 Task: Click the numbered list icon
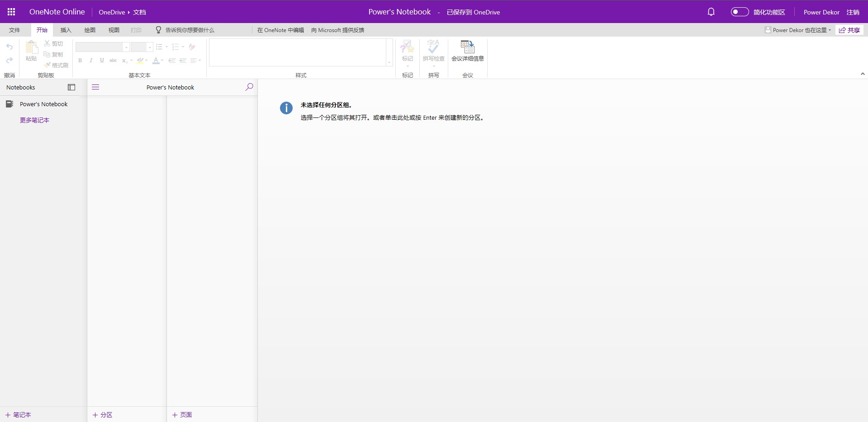175,47
